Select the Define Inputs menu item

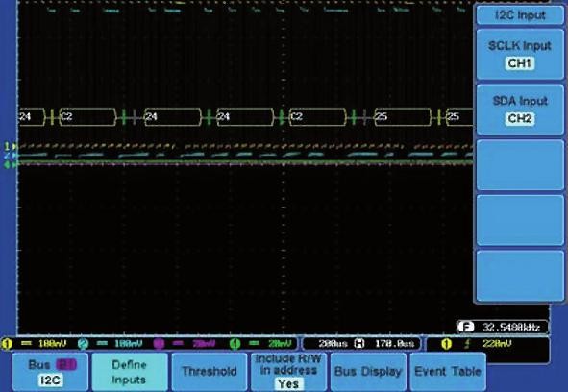[x=130, y=372]
